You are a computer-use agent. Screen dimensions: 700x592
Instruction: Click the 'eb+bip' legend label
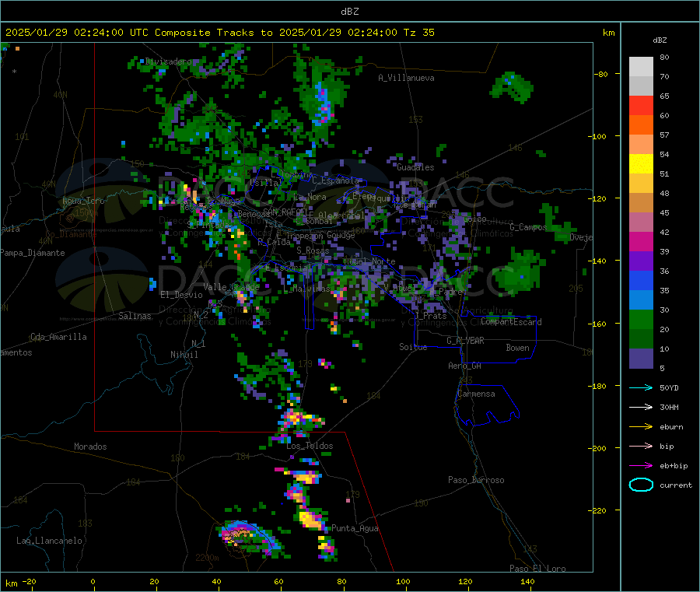tap(674, 466)
